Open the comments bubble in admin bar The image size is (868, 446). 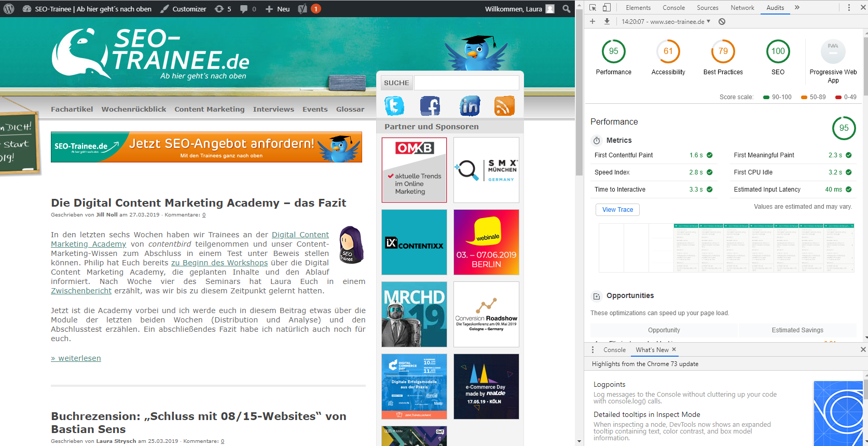[248, 9]
